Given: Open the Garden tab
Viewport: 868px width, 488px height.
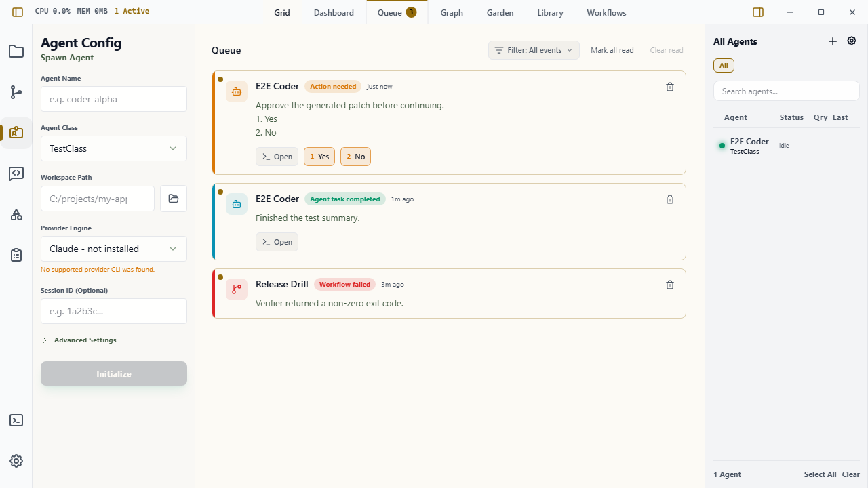Looking at the screenshot, I should [x=500, y=13].
